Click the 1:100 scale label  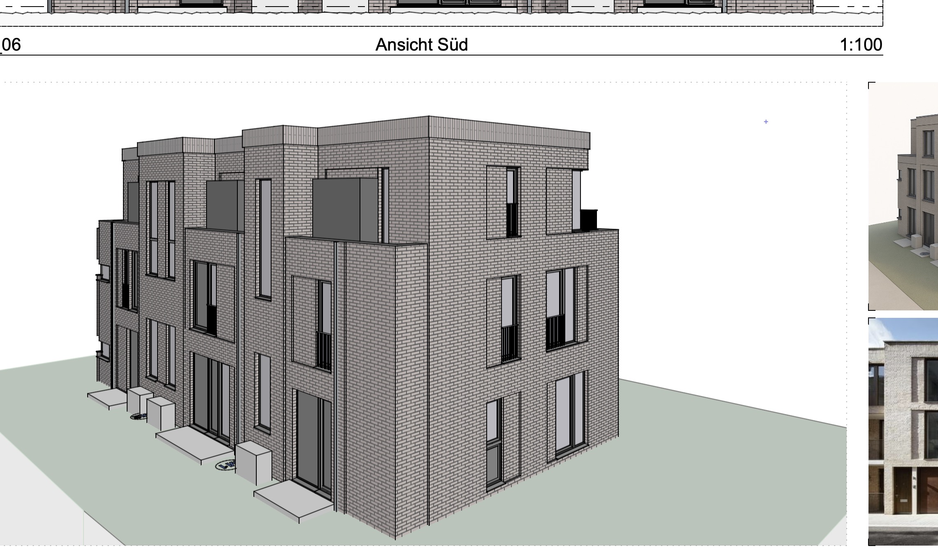pos(861,45)
